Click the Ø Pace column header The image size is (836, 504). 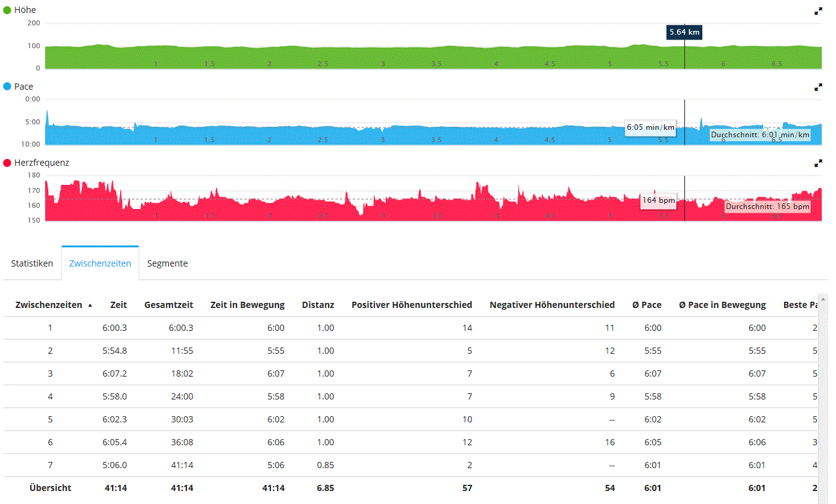(647, 305)
